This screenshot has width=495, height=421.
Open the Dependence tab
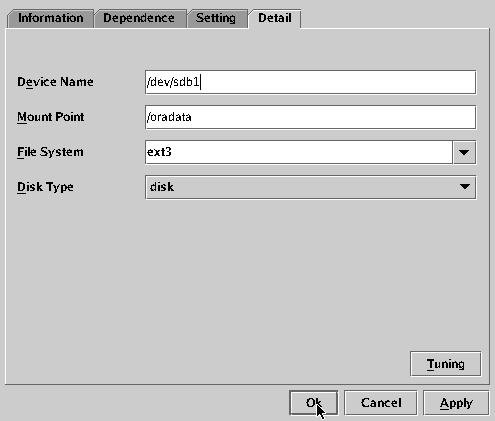click(x=139, y=18)
